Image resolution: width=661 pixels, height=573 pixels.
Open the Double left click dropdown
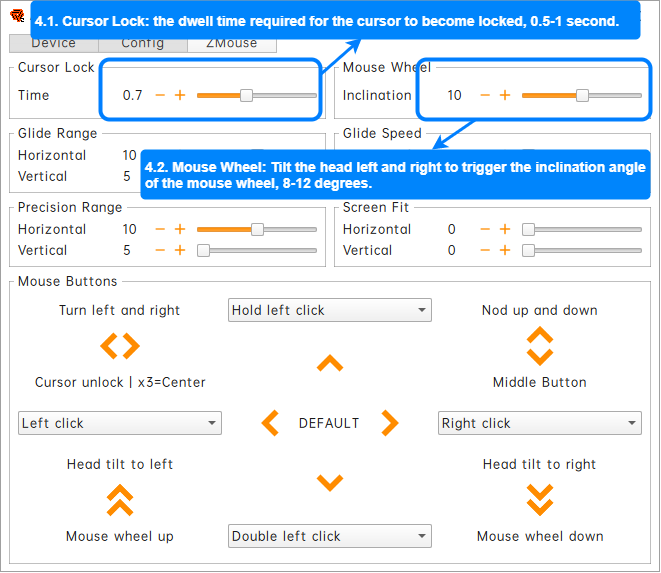point(329,536)
